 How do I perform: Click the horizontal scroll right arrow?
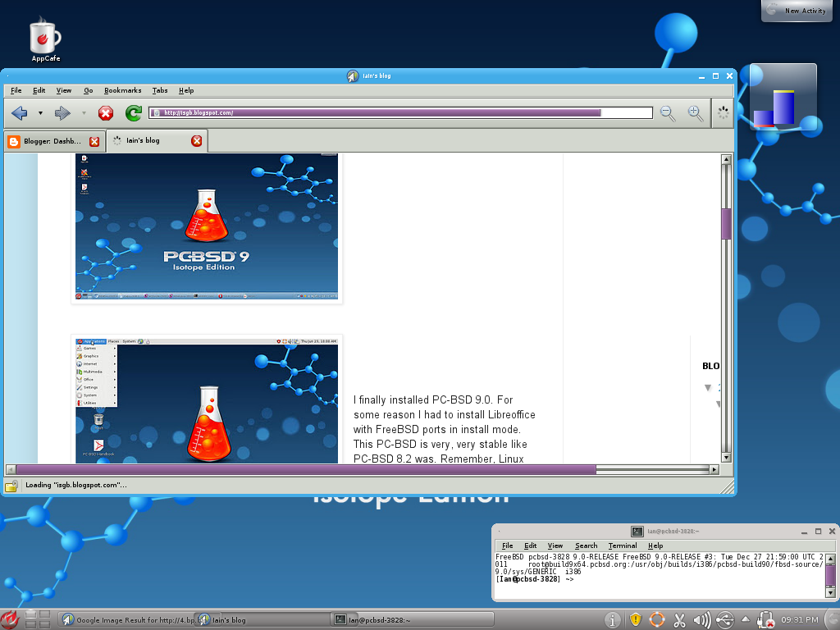pyautogui.click(x=714, y=469)
